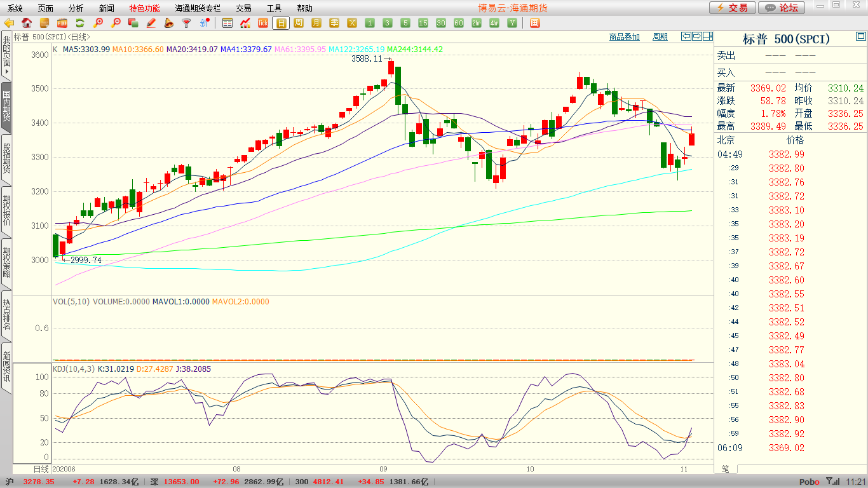The width and height of the screenshot is (868, 488).
Task: Select the 3-minute period icon
Action: coord(388,23)
